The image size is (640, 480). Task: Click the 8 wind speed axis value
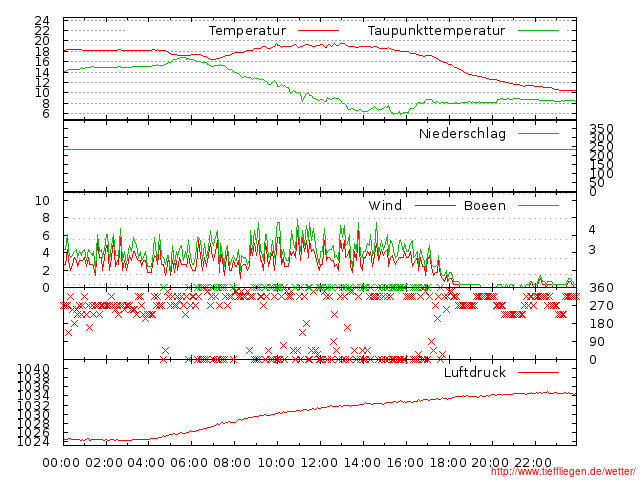click(x=46, y=218)
